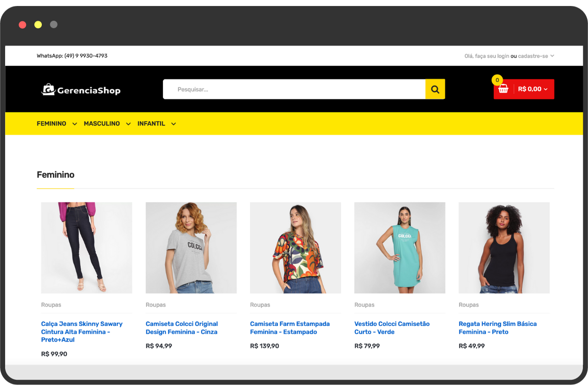Open the Vestido Colcci green dress photo
Image resolution: width=588 pixels, height=391 pixels.
pos(399,248)
